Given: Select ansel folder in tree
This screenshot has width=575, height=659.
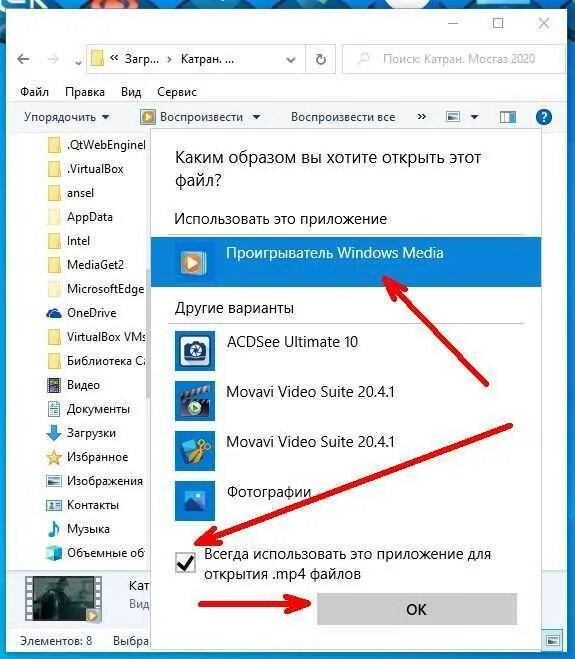Looking at the screenshot, I should coord(71,193).
